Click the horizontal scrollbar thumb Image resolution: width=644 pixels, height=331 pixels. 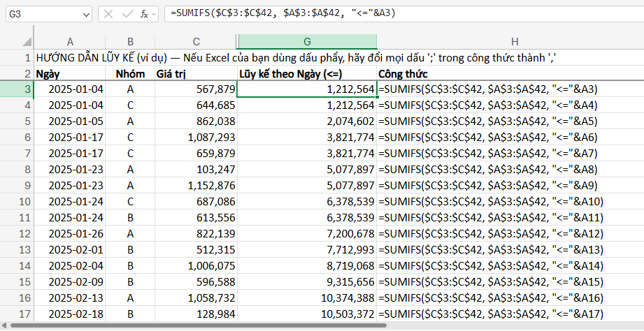(x=199, y=326)
